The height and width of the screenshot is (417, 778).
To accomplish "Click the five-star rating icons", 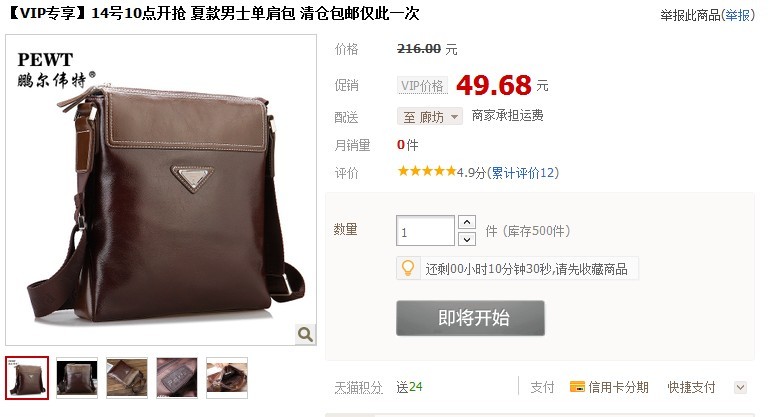I will point(426,172).
